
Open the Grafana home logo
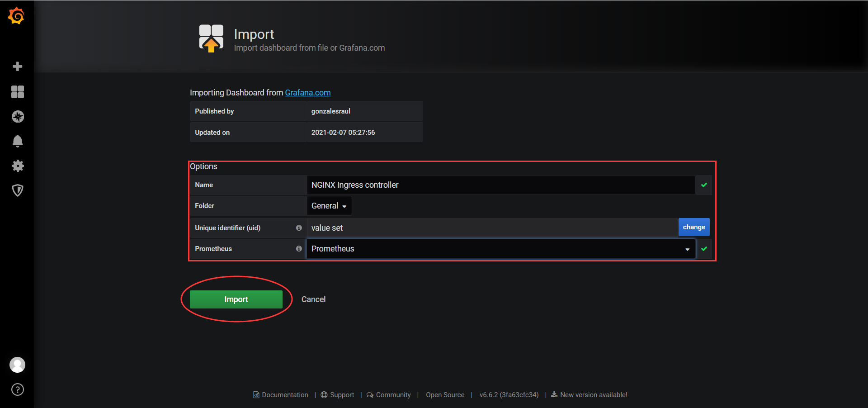point(17,16)
